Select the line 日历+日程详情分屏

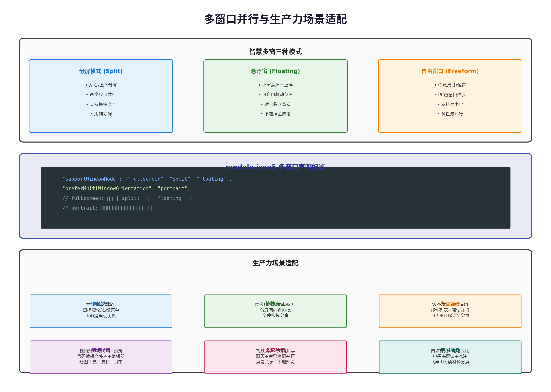pos(450,315)
